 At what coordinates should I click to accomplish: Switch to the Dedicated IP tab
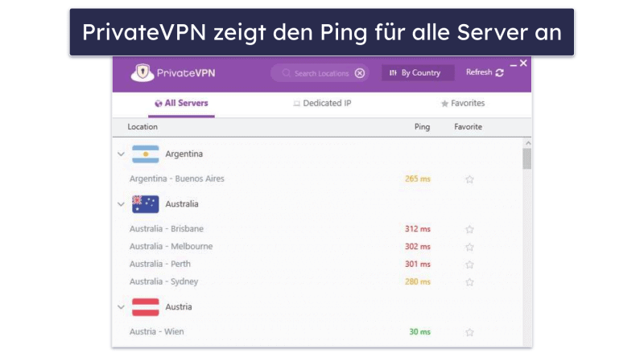click(x=323, y=104)
